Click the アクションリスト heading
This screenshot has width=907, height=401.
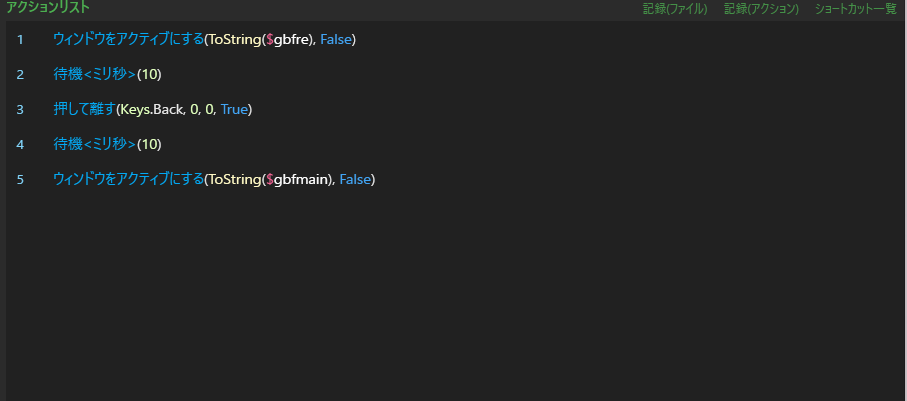[47, 8]
